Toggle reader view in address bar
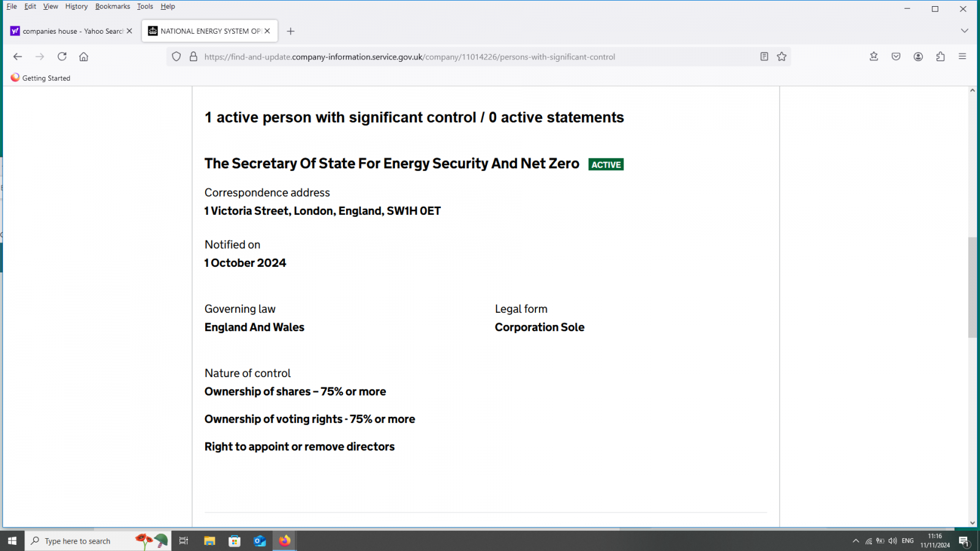The width and height of the screenshot is (980, 551). point(764,57)
